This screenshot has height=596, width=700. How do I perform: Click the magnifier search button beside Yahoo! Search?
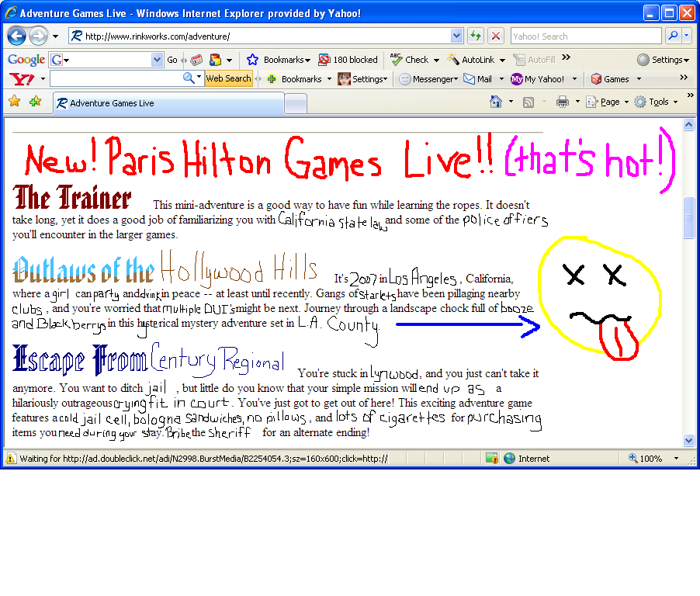coord(673,36)
